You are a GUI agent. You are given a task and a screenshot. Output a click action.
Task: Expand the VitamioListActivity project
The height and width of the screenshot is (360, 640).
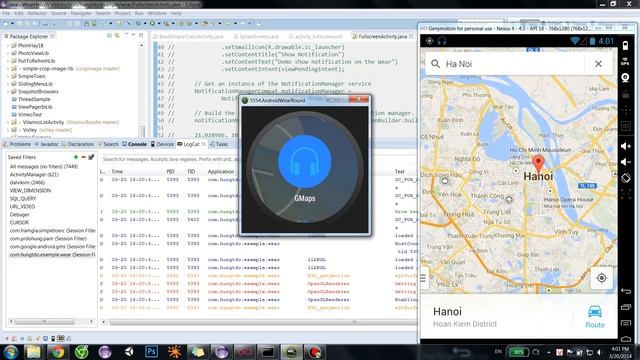pyautogui.click(x=8, y=122)
